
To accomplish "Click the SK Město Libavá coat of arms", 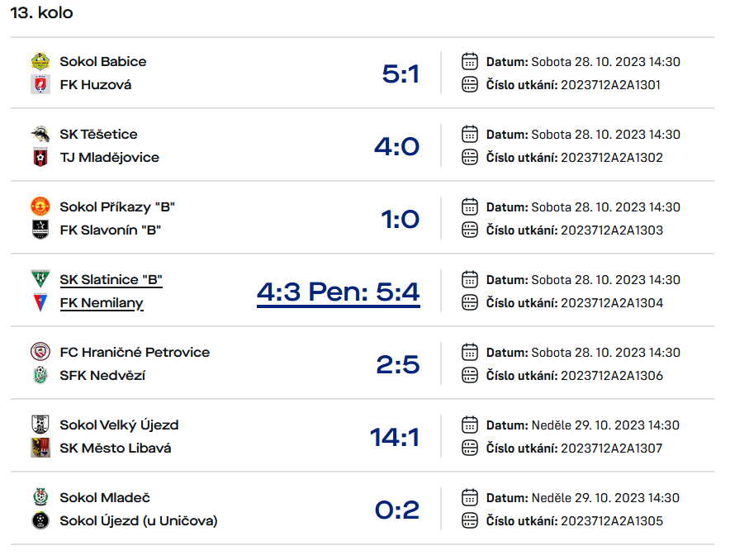I will click(x=40, y=448).
